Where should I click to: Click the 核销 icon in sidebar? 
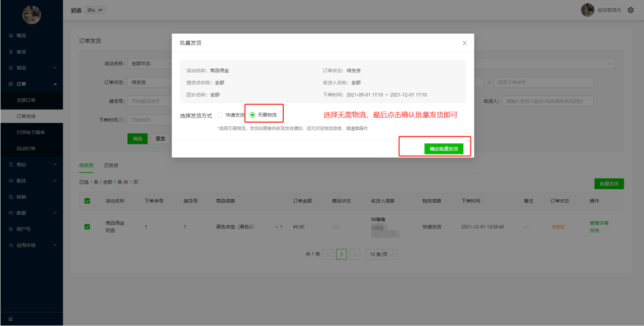pyautogui.click(x=11, y=197)
